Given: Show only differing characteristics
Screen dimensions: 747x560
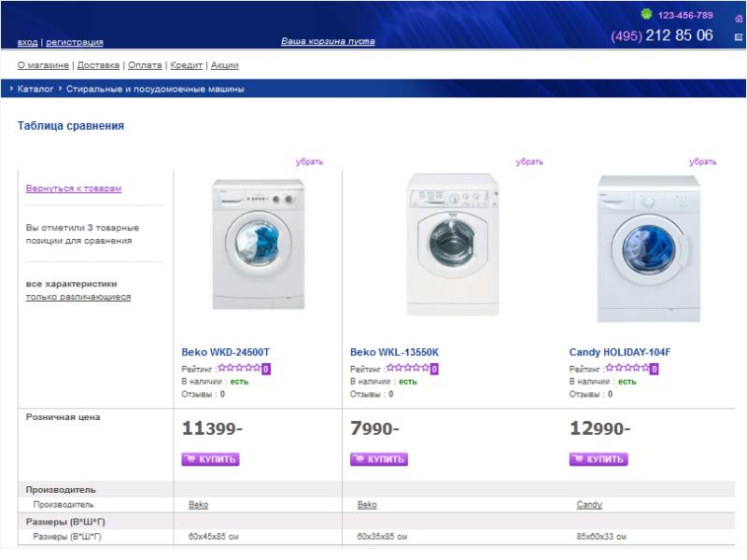Looking at the screenshot, I should (x=78, y=297).
